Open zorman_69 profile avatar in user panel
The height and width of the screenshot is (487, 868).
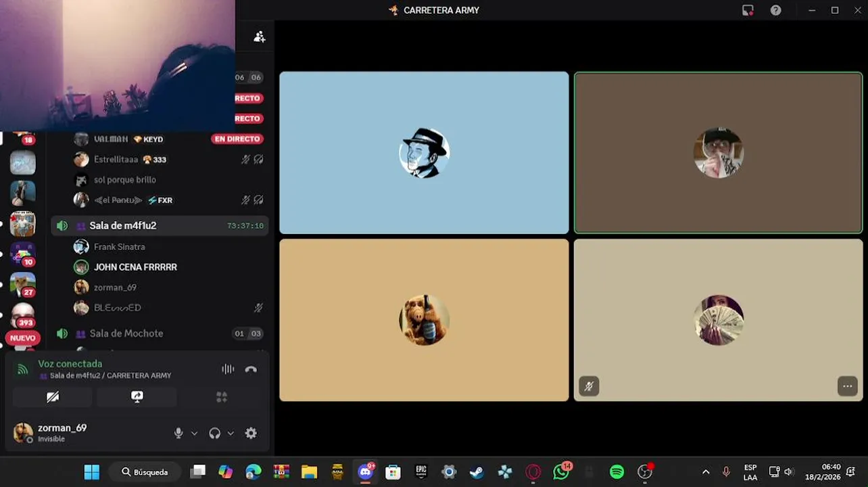23,433
